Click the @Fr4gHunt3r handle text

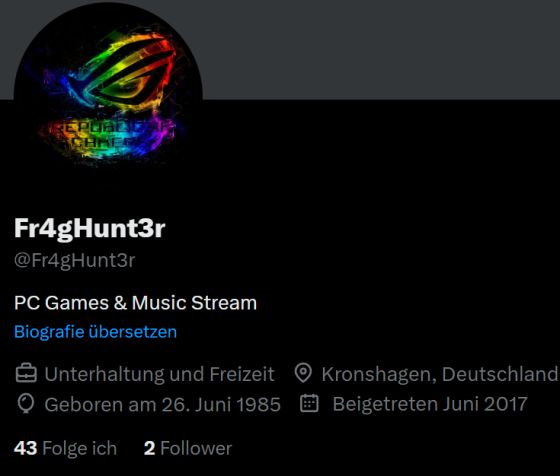[75, 260]
